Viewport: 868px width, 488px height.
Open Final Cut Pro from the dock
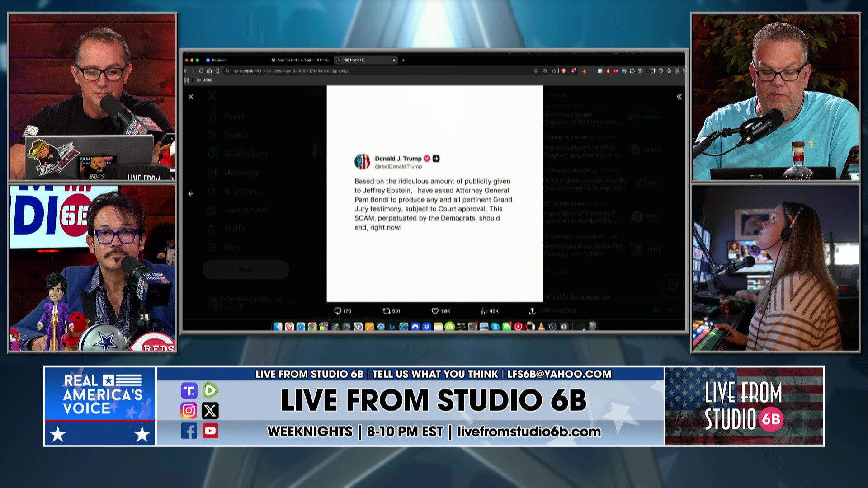tap(324, 326)
